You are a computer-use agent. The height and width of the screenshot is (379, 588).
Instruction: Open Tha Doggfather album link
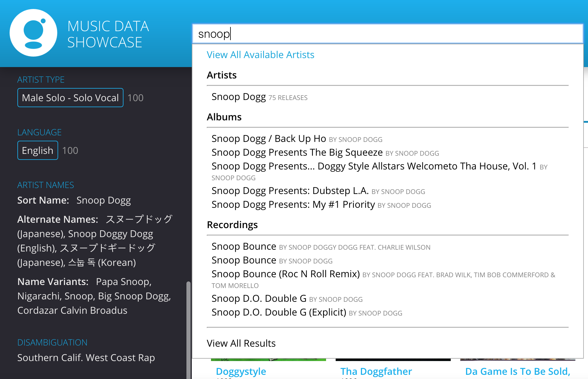(376, 372)
